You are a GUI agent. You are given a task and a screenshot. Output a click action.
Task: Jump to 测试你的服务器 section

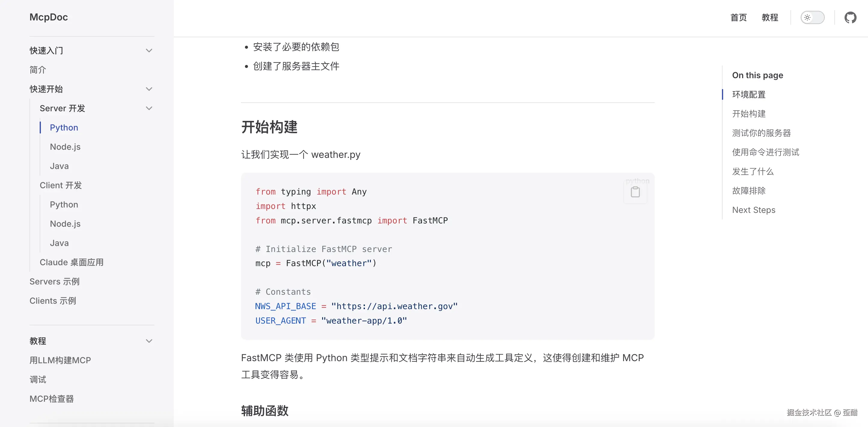pos(761,133)
